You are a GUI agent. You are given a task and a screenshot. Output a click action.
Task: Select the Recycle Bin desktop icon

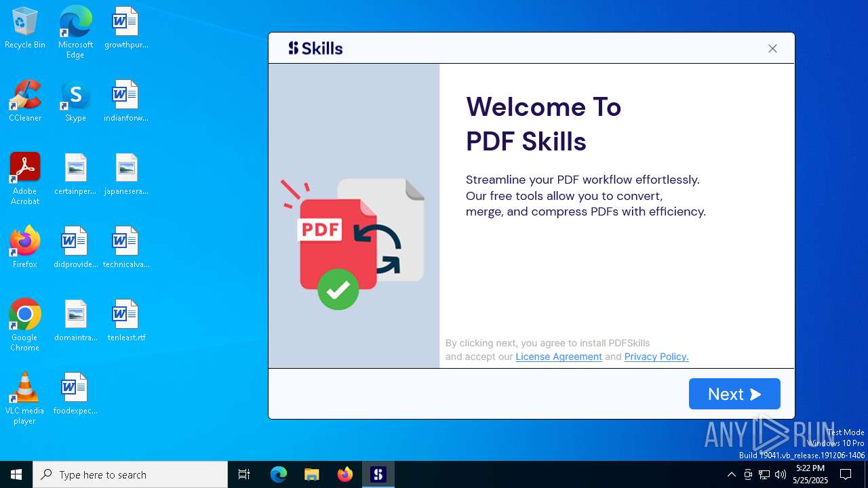click(x=25, y=28)
